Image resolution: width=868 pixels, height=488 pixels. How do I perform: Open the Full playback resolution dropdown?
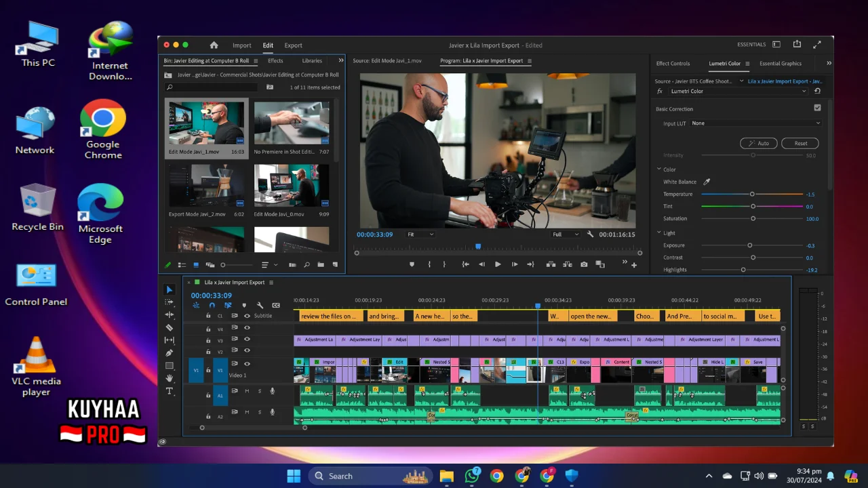566,235
